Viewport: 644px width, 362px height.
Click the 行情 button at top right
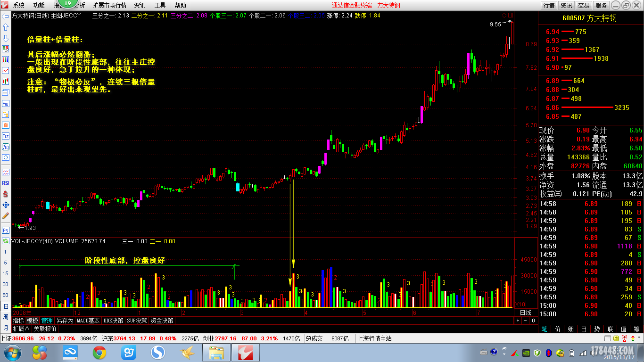[549, 5]
